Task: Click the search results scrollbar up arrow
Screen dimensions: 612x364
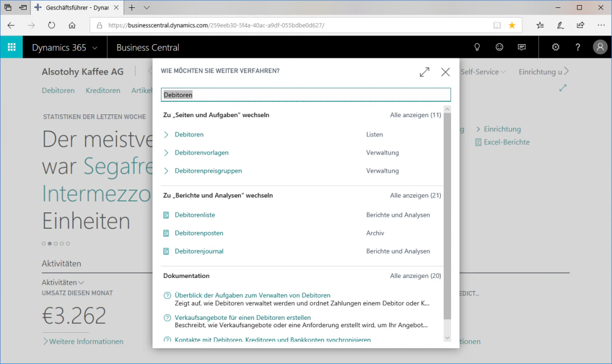Action: click(447, 109)
